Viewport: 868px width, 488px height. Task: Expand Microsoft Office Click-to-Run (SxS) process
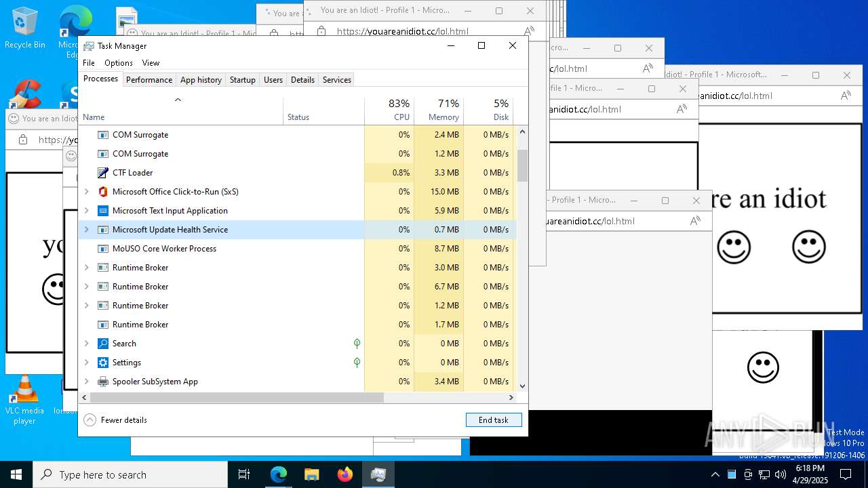coord(86,192)
